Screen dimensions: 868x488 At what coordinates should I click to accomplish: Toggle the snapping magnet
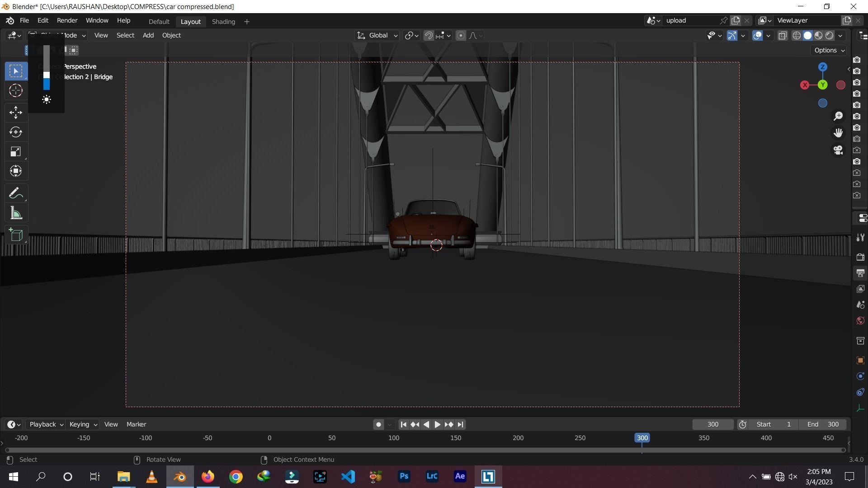tap(429, 35)
